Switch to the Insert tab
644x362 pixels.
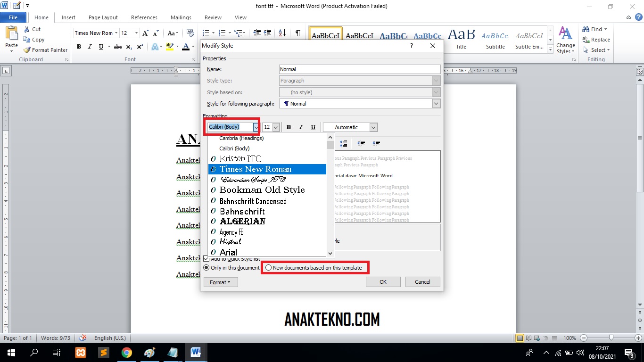(x=68, y=17)
